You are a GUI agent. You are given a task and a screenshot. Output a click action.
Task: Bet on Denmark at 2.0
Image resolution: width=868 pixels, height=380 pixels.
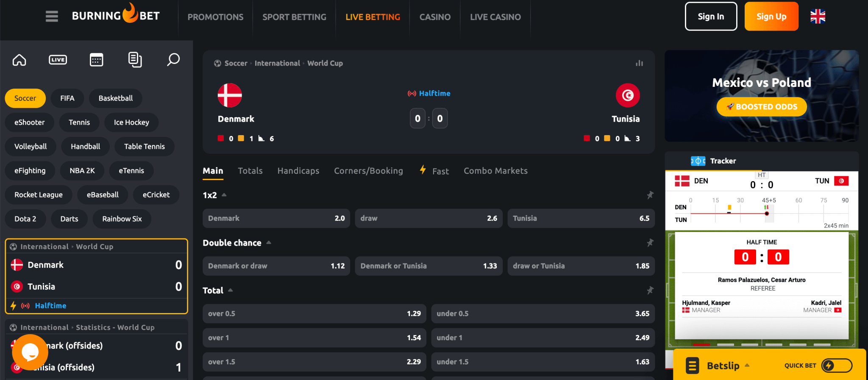pyautogui.click(x=276, y=218)
